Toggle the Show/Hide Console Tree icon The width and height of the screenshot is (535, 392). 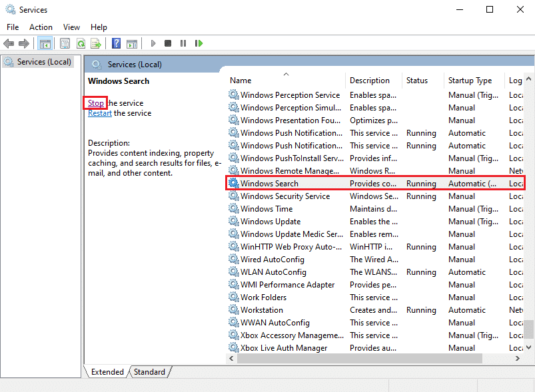tap(45, 43)
